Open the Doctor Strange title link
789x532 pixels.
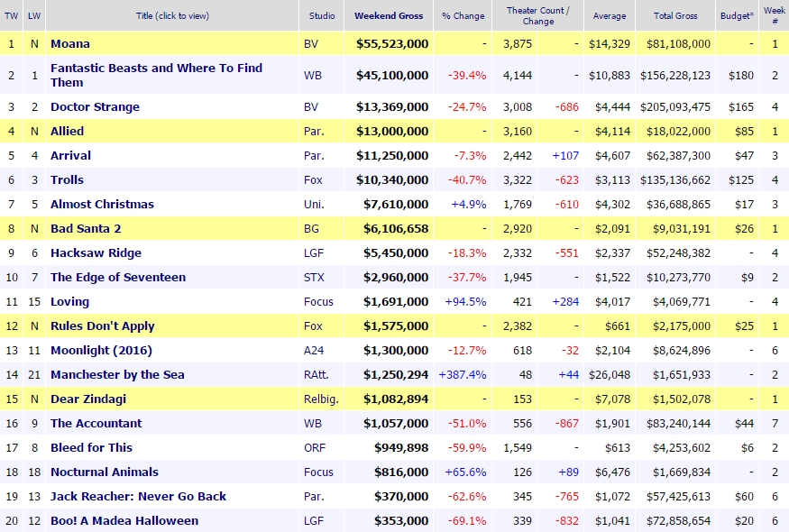[95, 106]
